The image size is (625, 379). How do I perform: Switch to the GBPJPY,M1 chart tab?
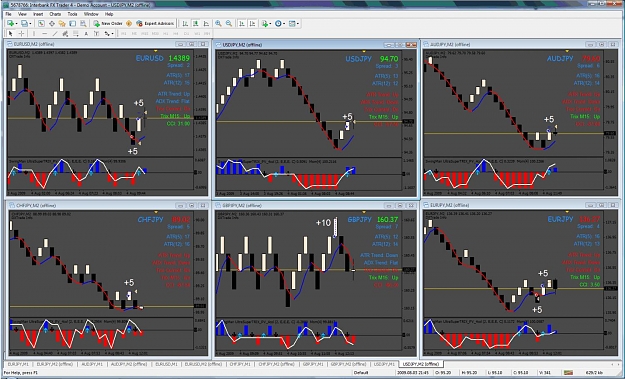coord(313,364)
